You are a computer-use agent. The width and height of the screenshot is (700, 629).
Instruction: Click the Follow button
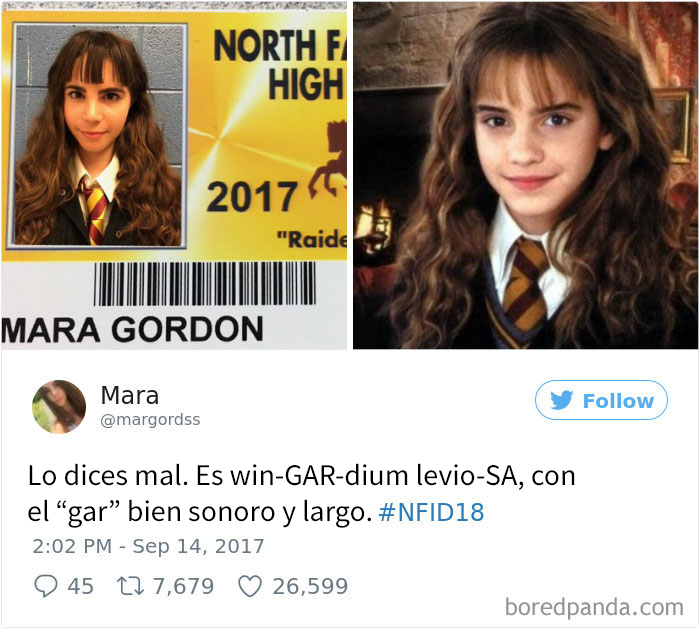click(601, 400)
